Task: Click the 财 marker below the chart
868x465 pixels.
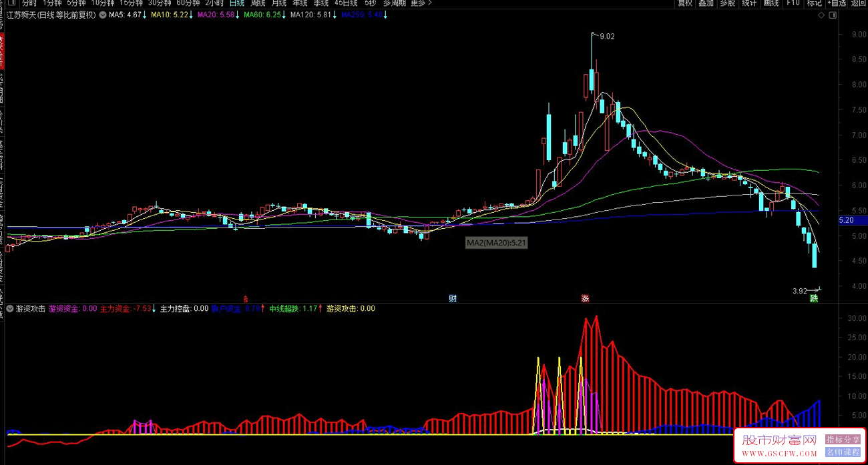Action: point(452,298)
